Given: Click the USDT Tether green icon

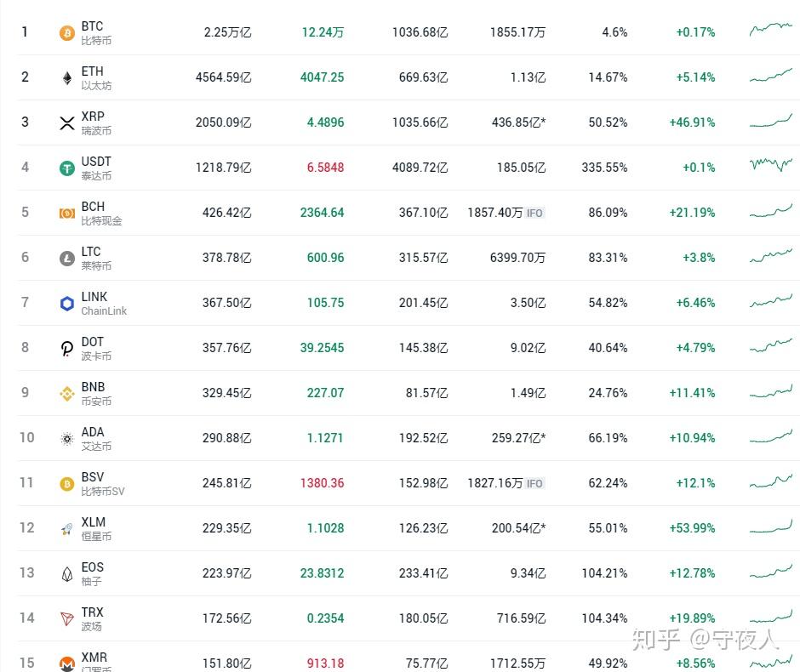Looking at the screenshot, I should point(66,168).
